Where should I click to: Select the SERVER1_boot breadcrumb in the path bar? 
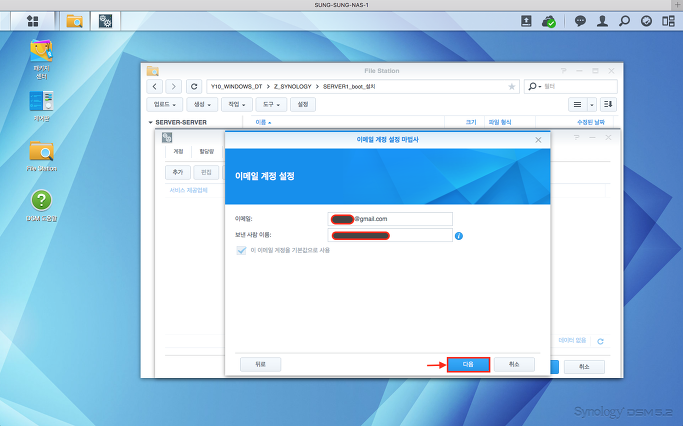point(349,87)
